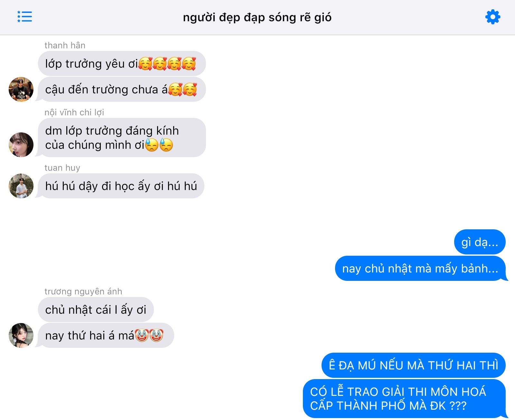Viewport: 515px width, 420px height.
Task: Tap thanh hân's profile avatar
Action: (21, 89)
